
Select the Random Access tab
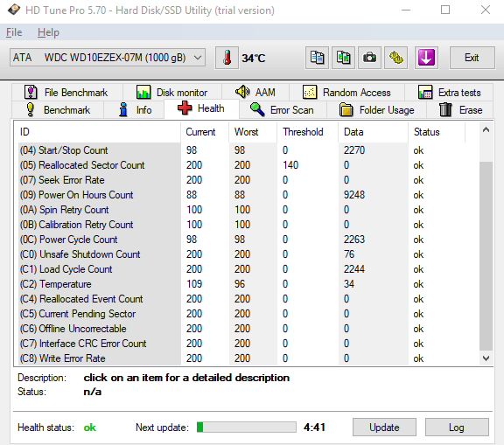tap(346, 93)
